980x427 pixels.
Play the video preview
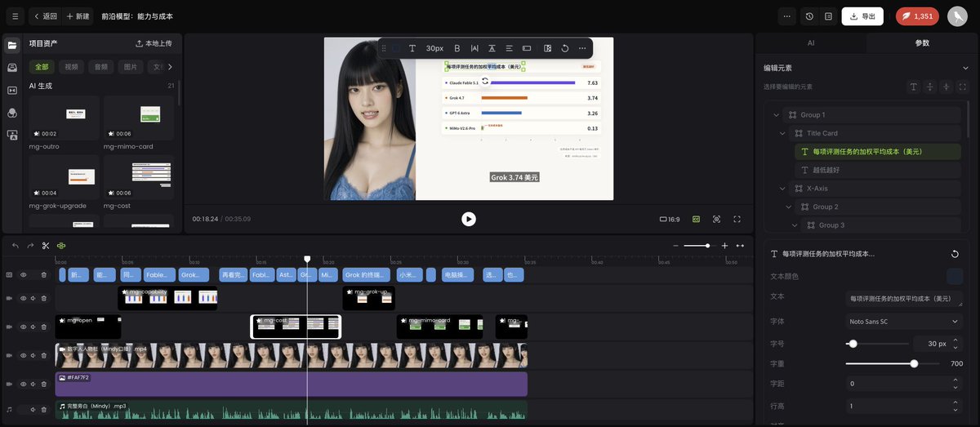(x=468, y=219)
